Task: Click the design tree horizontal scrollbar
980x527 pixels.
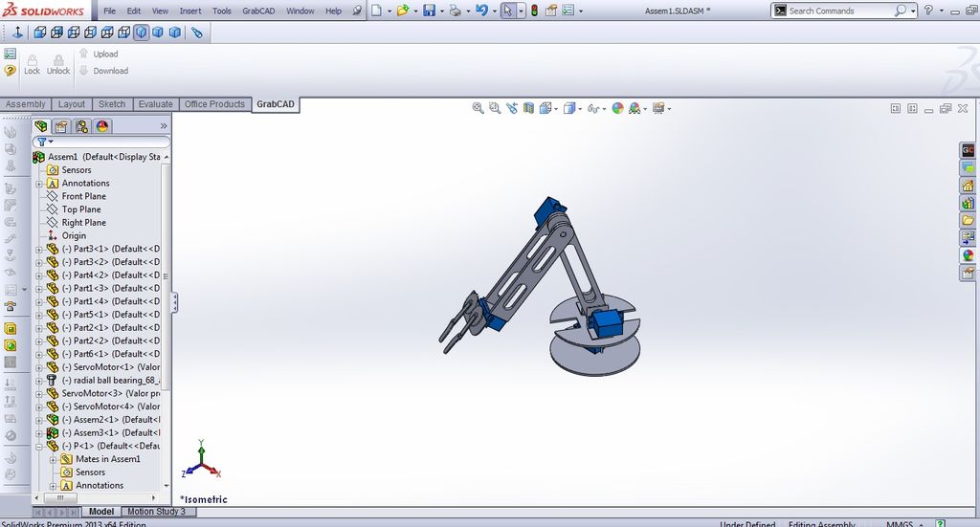Action: [x=96, y=497]
